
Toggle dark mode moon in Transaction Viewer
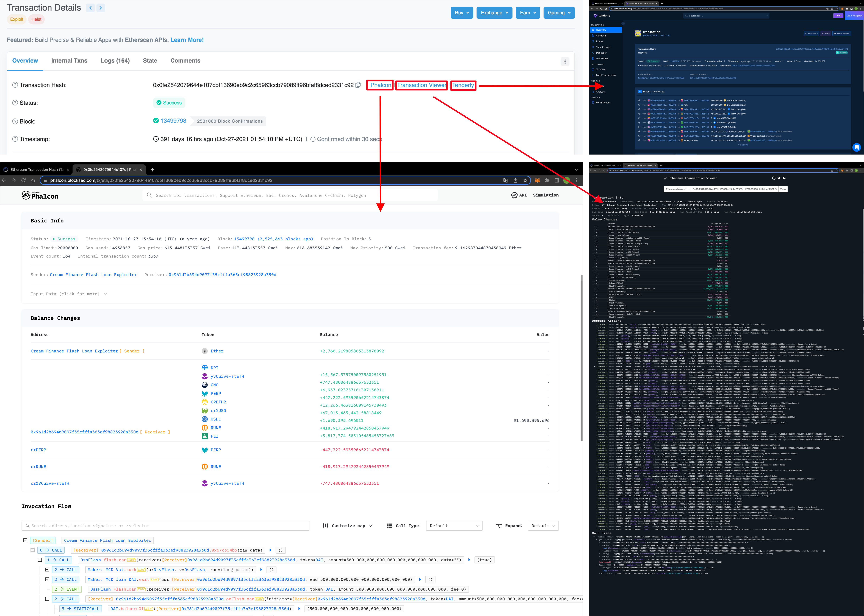[784, 178]
